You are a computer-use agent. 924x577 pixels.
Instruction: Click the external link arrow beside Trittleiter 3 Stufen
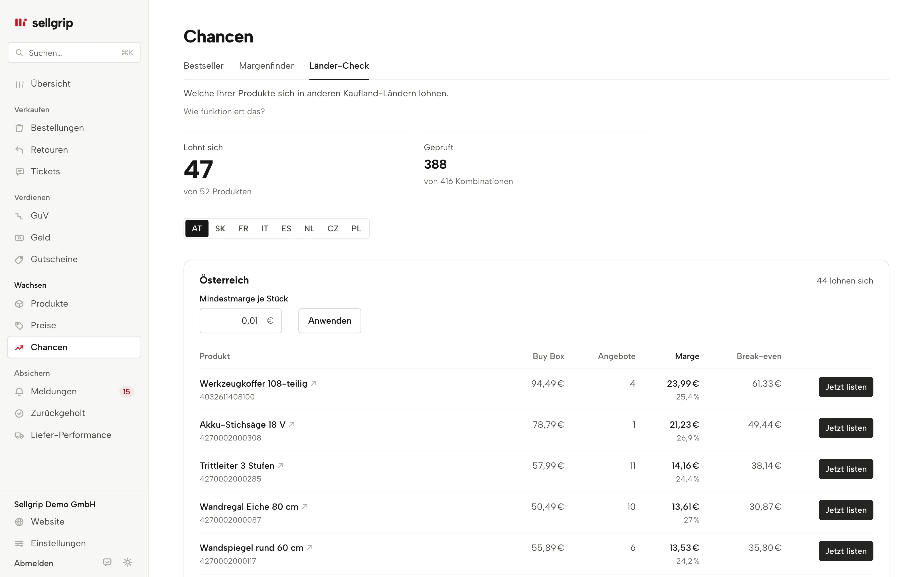point(281,465)
